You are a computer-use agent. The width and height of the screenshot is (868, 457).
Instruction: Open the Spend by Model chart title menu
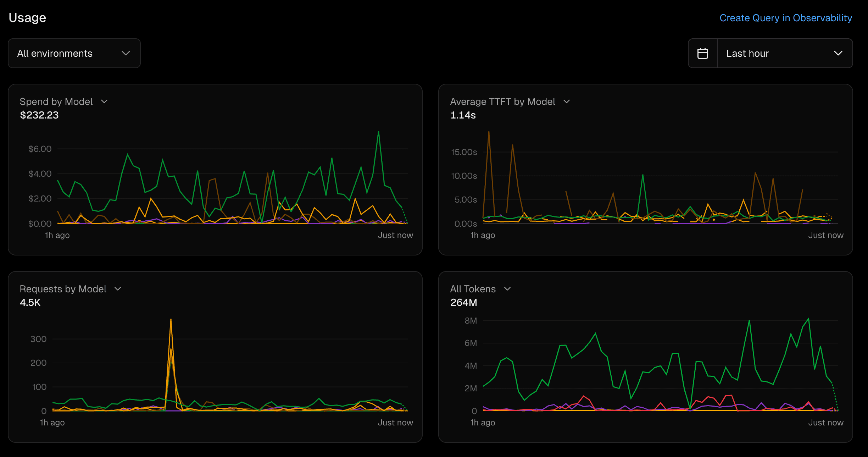(56, 102)
